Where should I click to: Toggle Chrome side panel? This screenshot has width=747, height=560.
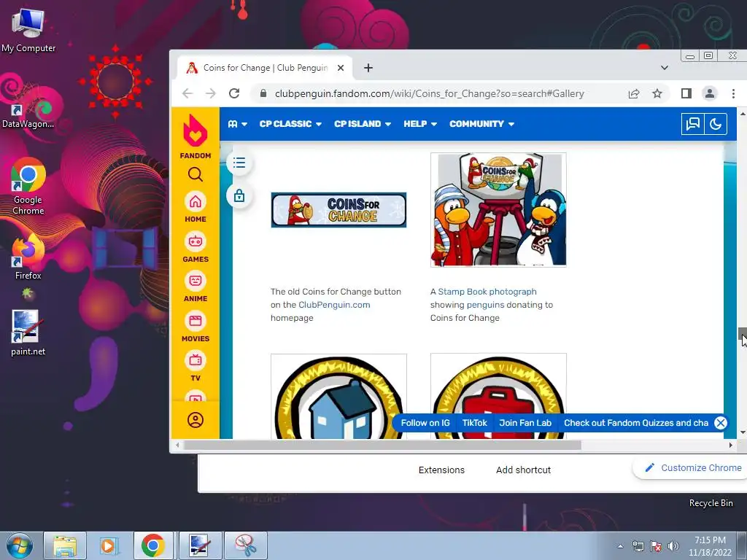pos(686,93)
